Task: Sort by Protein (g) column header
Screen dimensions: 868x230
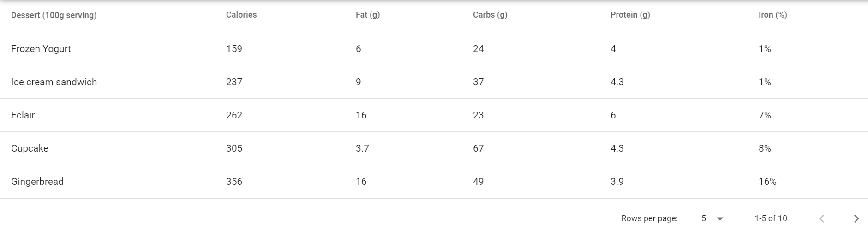Action: coord(630,15)
